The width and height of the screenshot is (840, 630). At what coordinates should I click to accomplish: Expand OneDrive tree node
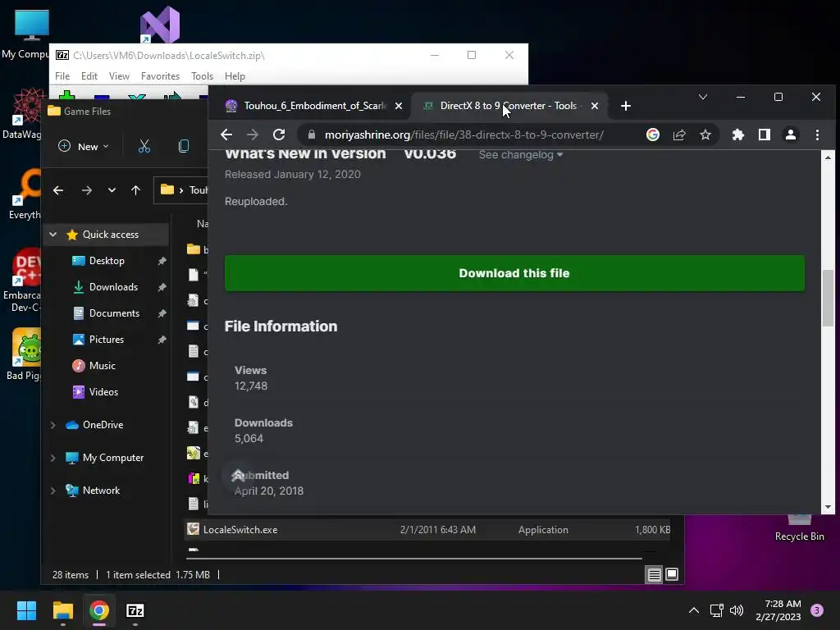(x=53, y=425)
